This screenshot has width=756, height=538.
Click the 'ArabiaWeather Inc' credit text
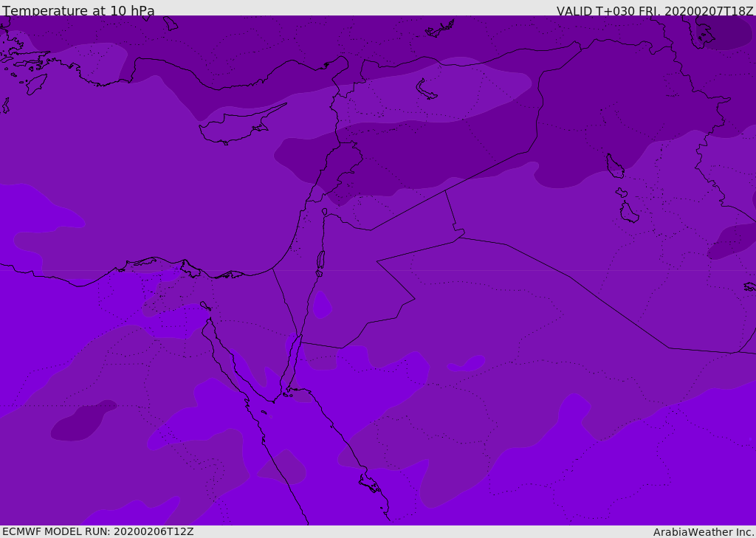click(703, 532)
